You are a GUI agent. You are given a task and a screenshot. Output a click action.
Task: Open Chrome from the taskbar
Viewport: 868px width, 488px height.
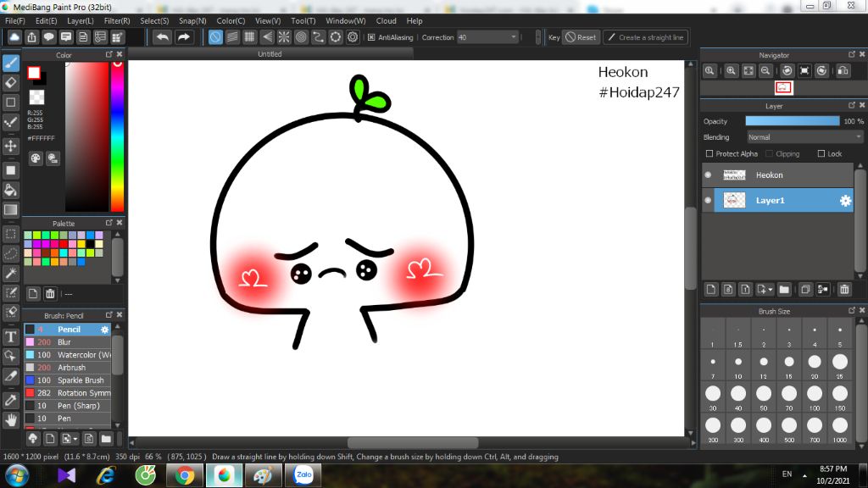(185, 475)
